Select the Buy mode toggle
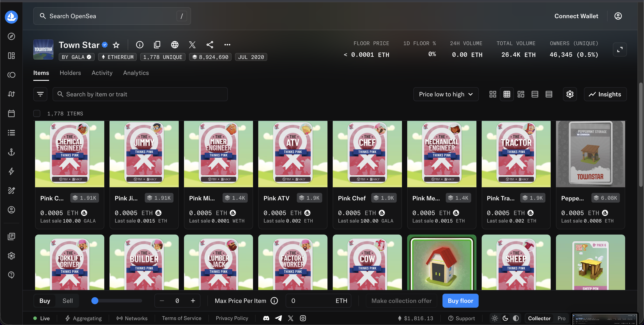Image resolution: width=644 pixels, height=325 pixels. coord(45,300)
